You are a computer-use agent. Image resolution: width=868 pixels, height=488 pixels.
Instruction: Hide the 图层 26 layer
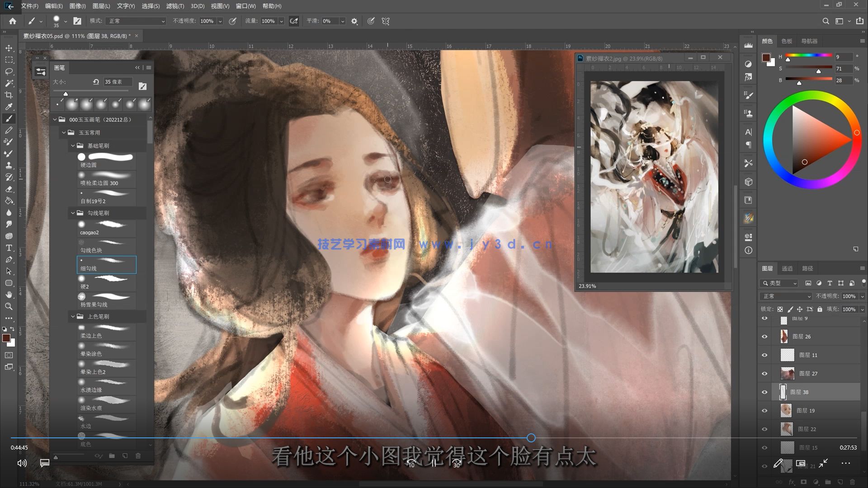point(764,336)
